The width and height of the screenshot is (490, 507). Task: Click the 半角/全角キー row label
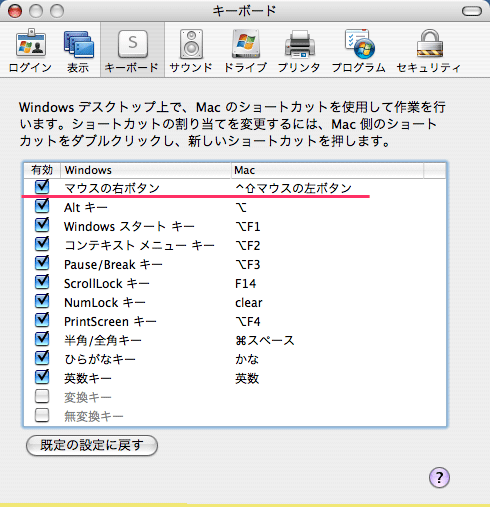point(103,341)
